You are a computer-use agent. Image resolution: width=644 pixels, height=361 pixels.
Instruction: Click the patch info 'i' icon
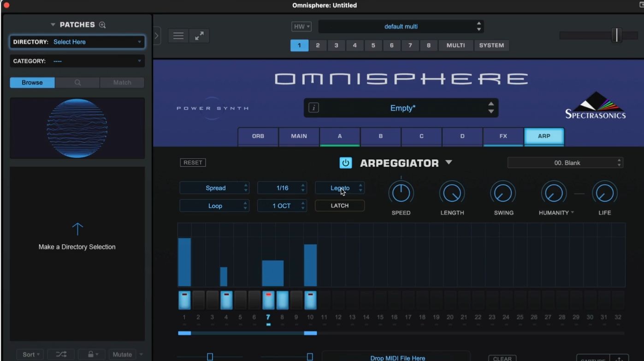coord(313,108)
